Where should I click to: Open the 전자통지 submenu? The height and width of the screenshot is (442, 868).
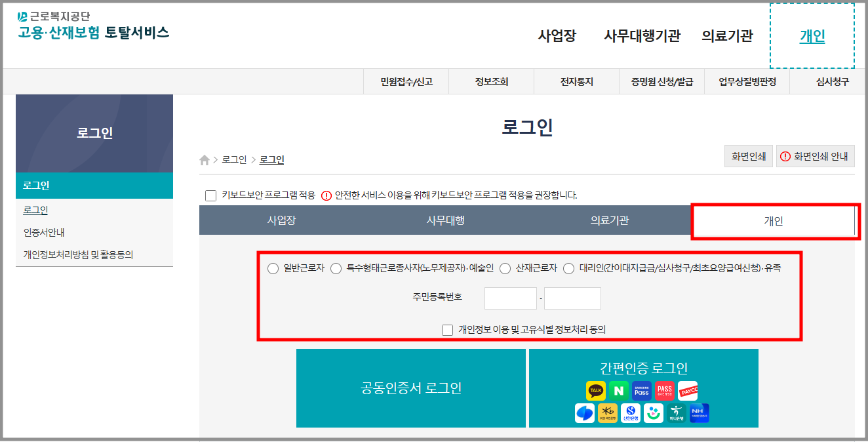tap(577, 82)
